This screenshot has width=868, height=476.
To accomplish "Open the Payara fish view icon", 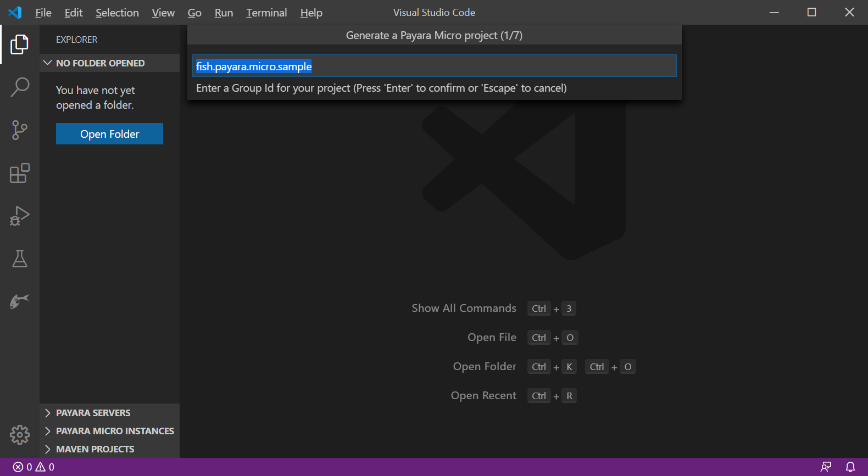I will pos(20,301).
